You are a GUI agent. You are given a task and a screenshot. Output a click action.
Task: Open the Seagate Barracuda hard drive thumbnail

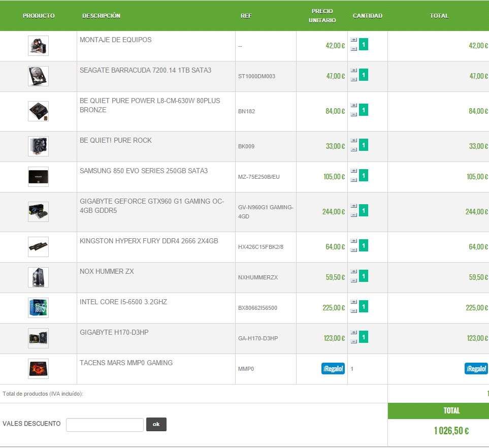[x=39, y=76]
